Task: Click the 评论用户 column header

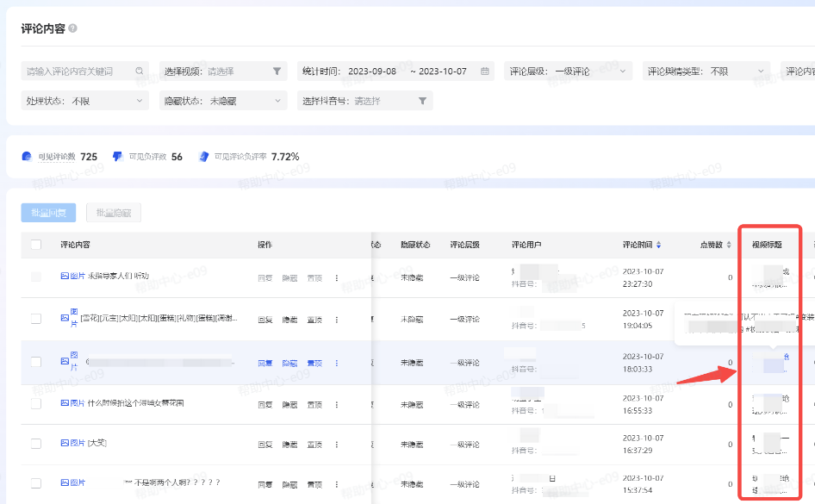Action: [x=526, y=245]
